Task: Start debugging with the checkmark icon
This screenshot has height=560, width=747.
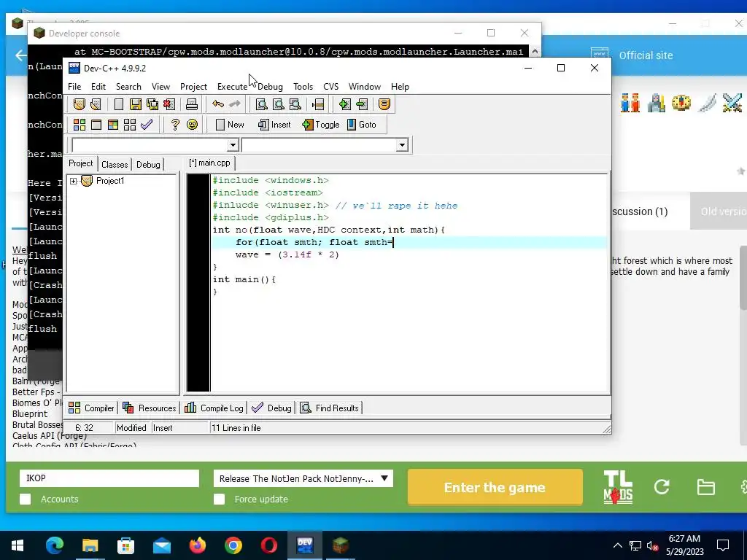Action: pyautogui.click(x=147, y=125)
